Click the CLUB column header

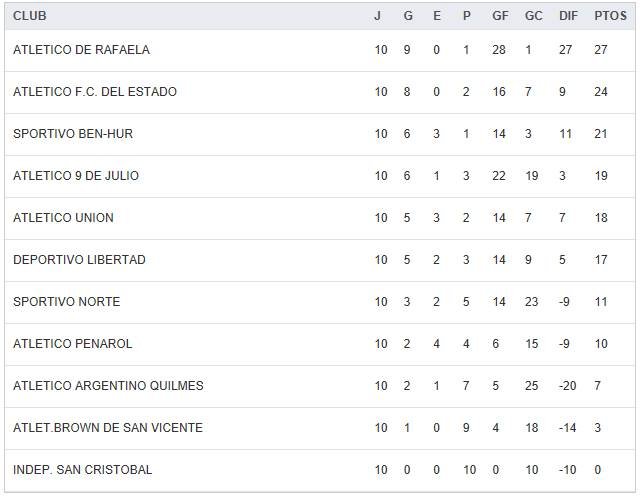point(30,16)
